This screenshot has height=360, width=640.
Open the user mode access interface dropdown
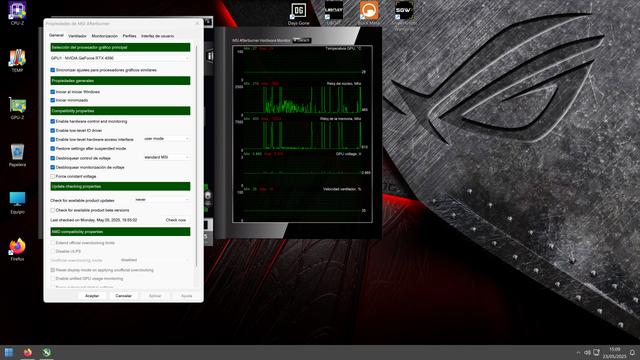(167, 139)
